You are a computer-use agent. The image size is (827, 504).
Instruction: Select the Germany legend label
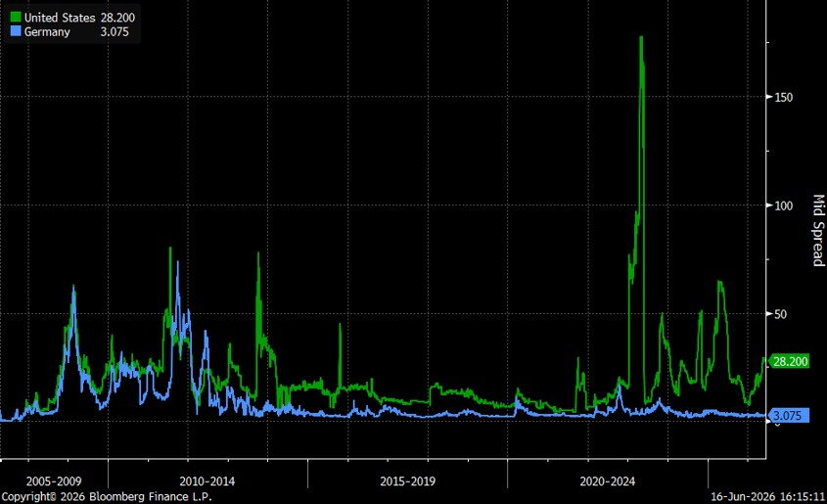[47, 31]
